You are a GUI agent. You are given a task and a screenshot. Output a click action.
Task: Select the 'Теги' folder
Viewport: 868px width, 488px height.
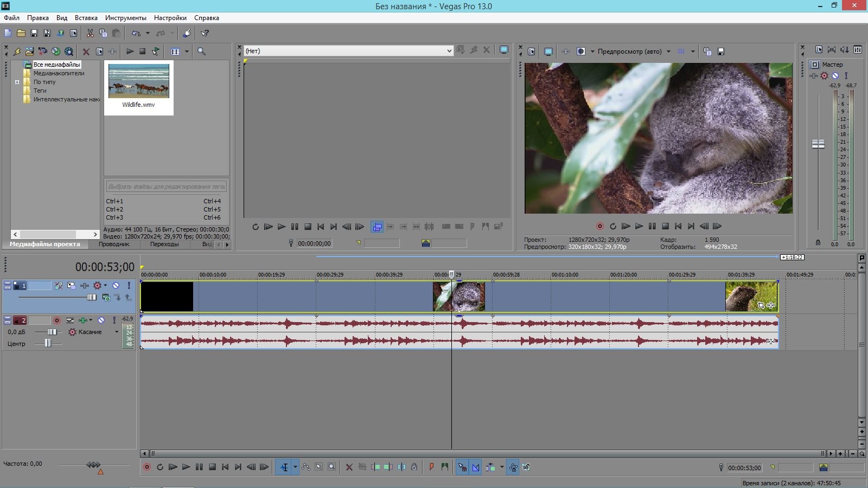tap(40, 91)
